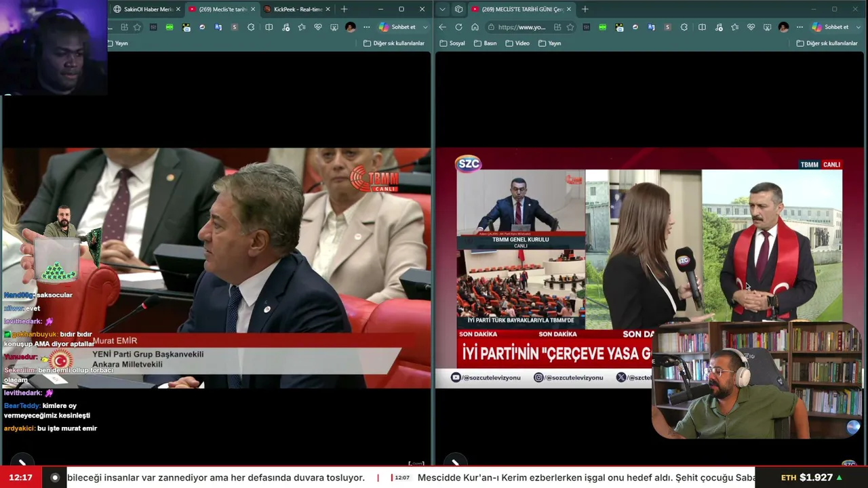Open favorites list in left browser window
Viewport: 868px width, 488px height.
(x=302, y=27)
